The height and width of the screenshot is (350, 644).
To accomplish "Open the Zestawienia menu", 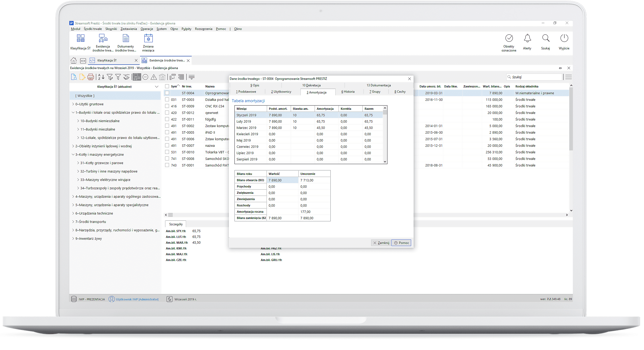I will 129,29.
